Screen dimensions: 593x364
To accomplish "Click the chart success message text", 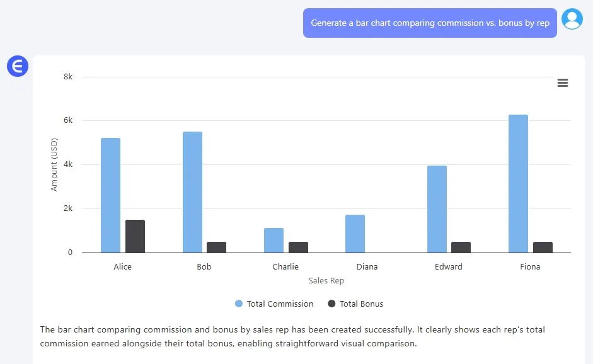I will [292, 336].
